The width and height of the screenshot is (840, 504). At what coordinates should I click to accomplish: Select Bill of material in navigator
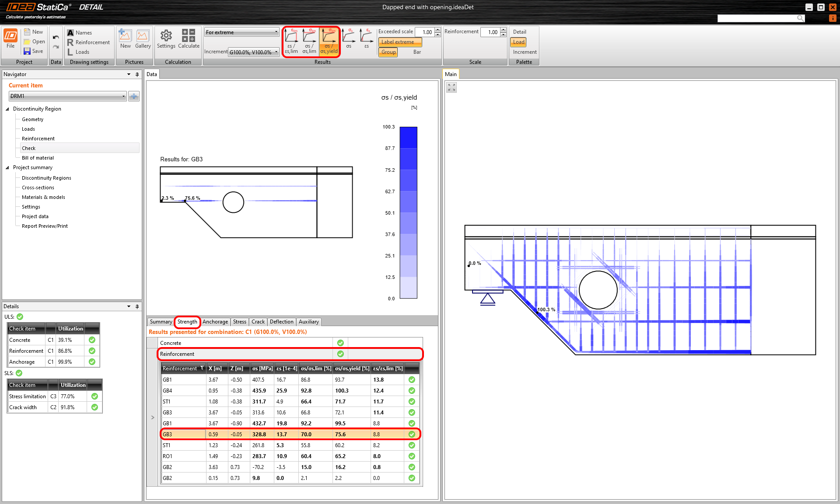point(38,158)
